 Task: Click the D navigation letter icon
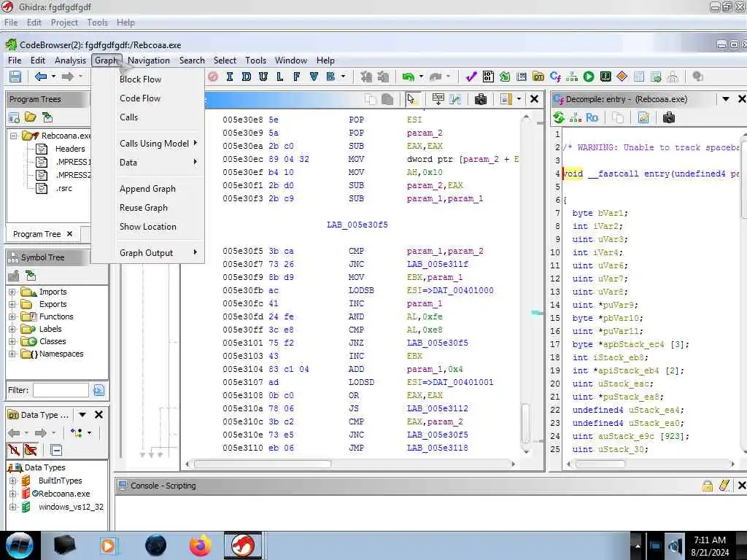click(x=247, y=77)
